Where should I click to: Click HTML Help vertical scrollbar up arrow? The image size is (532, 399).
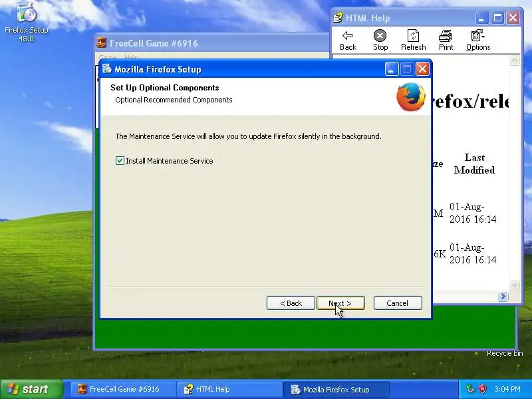514,61
